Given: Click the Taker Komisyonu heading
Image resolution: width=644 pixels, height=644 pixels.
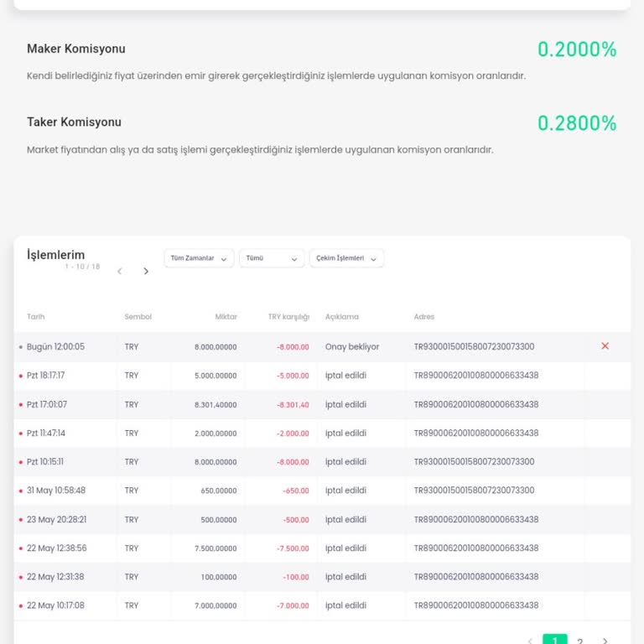Looking at the screenshot, I should [74, 122].
